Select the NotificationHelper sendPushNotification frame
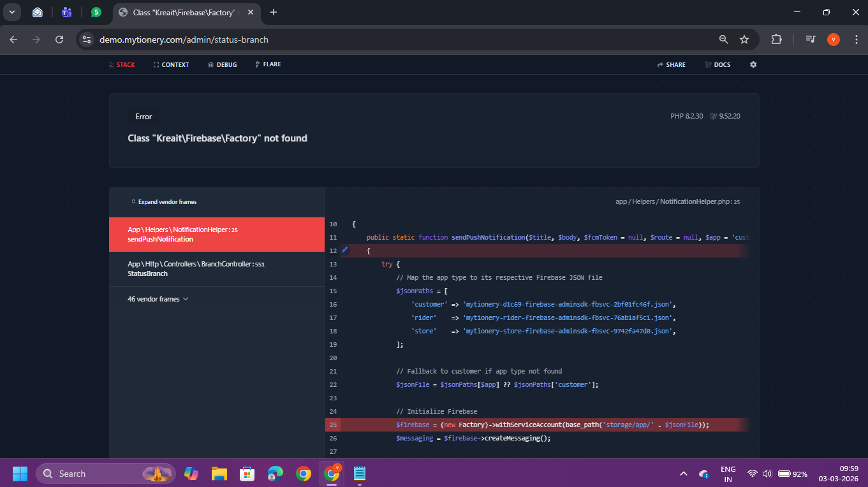The width and height of the screenshot is (868, 487). point(217,235)
